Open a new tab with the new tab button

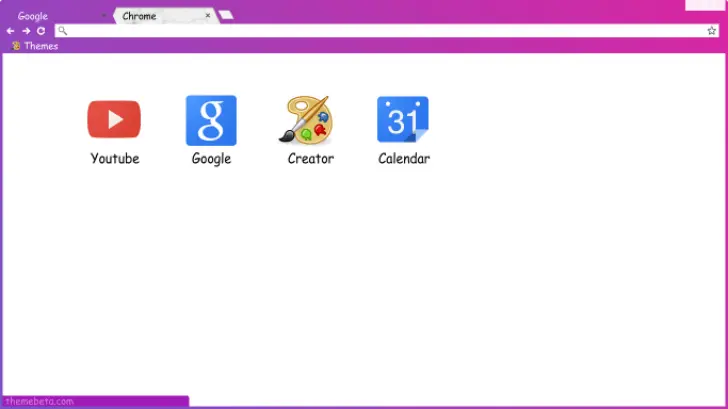[x=226, y=15]
